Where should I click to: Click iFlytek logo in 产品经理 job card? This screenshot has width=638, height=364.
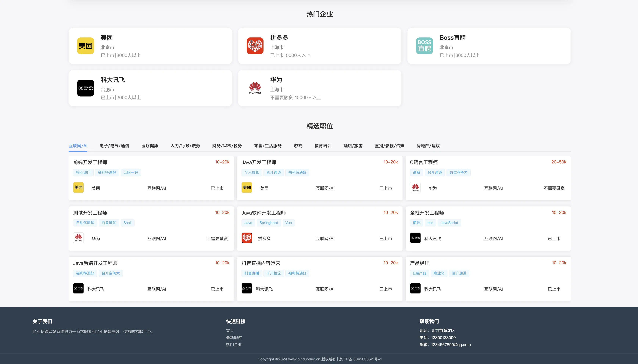coord(415,288)
